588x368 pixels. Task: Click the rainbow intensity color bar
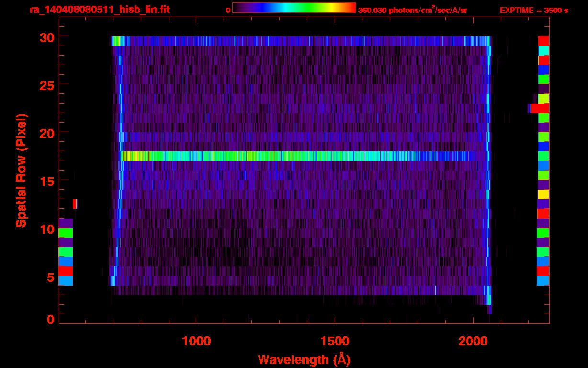(294, 8)
